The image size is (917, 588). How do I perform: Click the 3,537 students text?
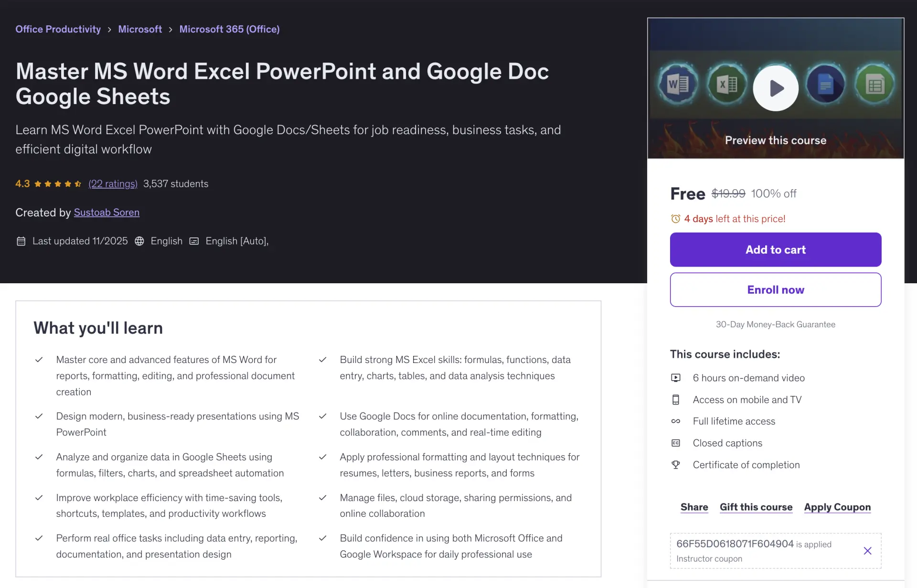(x=176, y=184)
